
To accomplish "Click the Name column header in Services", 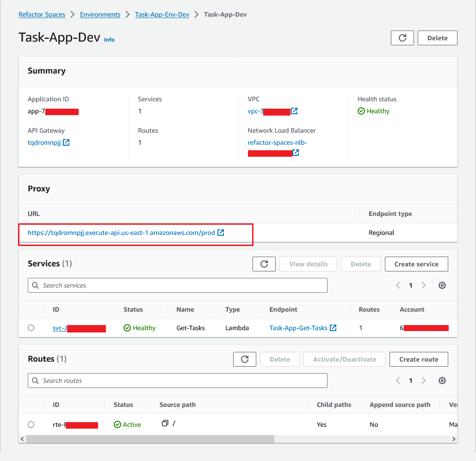I will (x=185, y=309).
